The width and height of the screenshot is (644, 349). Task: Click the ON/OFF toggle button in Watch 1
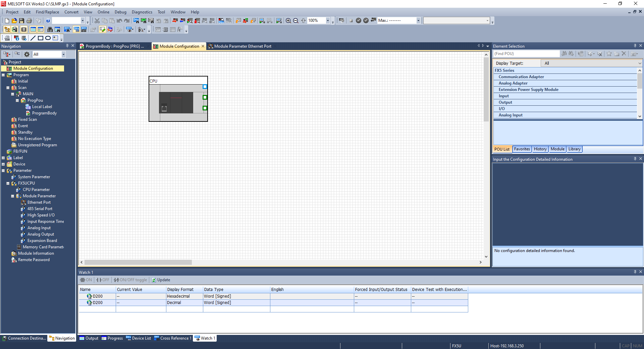click(130, 280)
